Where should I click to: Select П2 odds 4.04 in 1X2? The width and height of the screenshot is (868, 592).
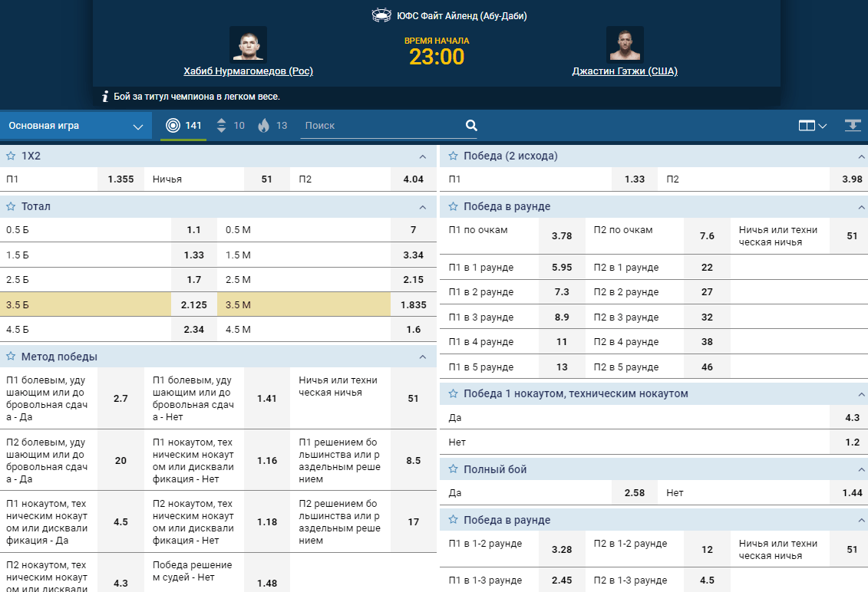coord(414,179)
